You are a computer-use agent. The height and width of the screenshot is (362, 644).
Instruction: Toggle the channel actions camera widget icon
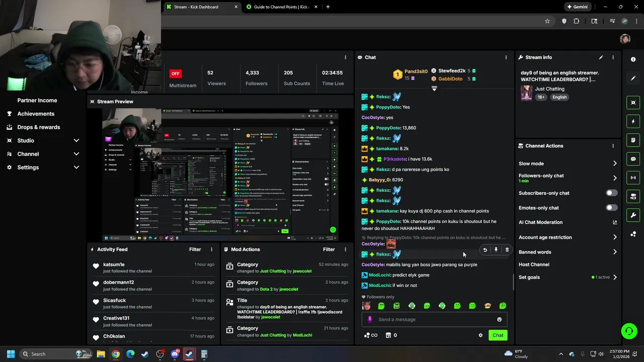point(633,196)
